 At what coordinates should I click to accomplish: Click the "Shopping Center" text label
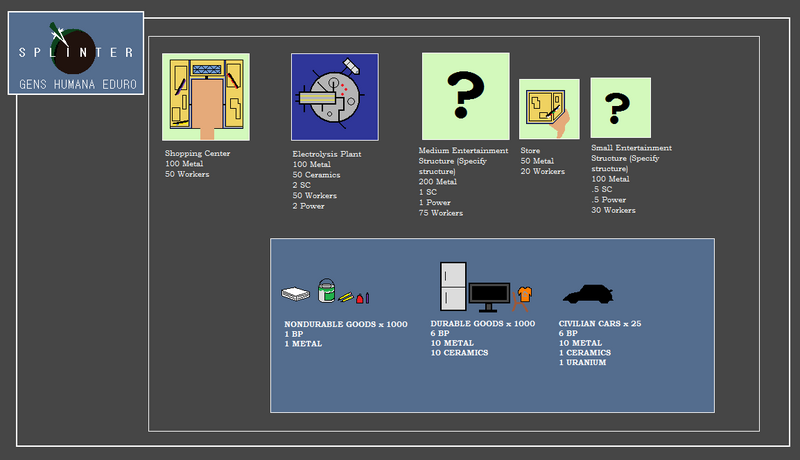(x=197, y=153)
